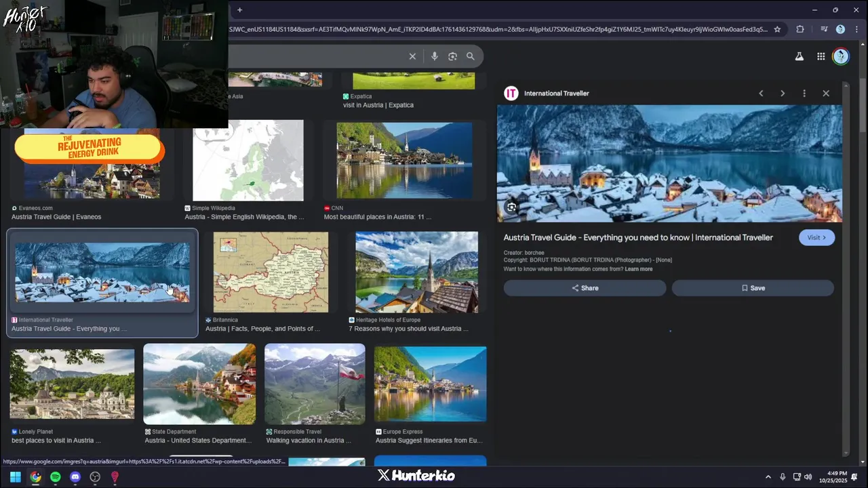The image size is (868, 488).
Task: Open OBS Studio from the taskbar
Action: (x=95, y=476)
